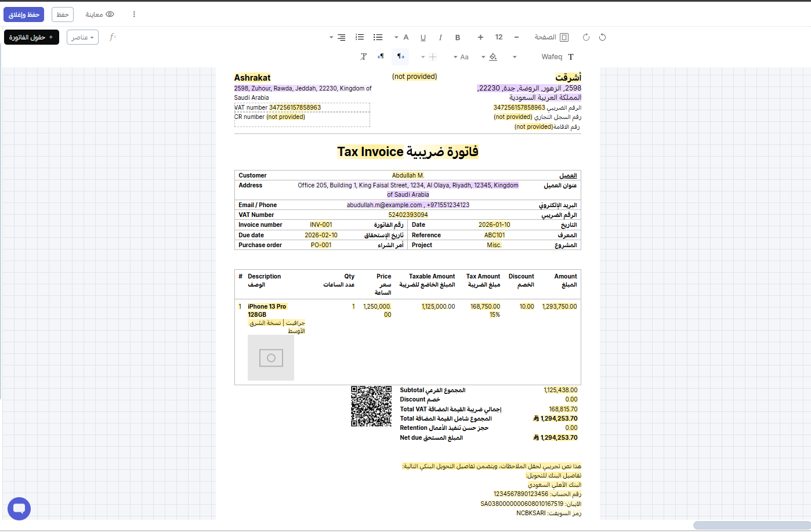The image size is (811, 532).
Task: Click the 'Retention' label in totals
Action: point(413,428)
